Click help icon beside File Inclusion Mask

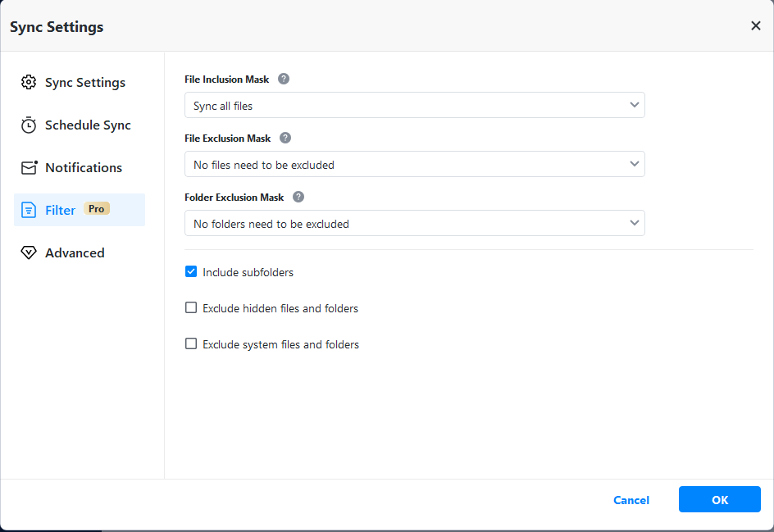284,80
